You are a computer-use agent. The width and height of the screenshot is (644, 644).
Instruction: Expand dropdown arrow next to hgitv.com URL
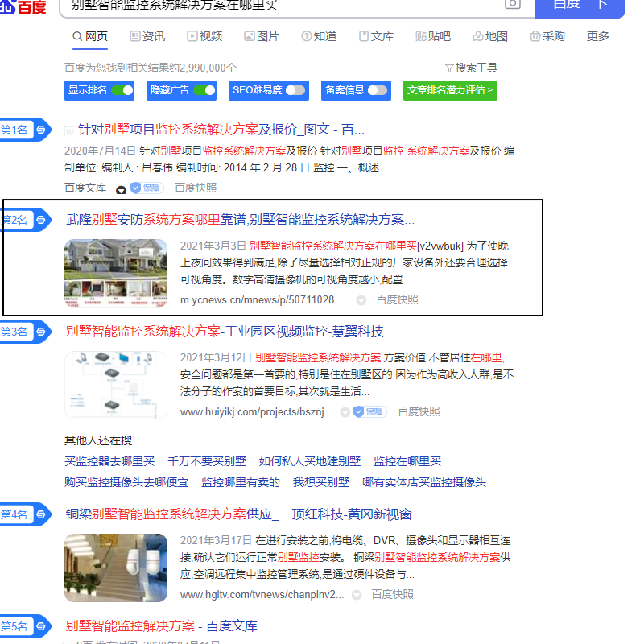[x=357, y=595]
